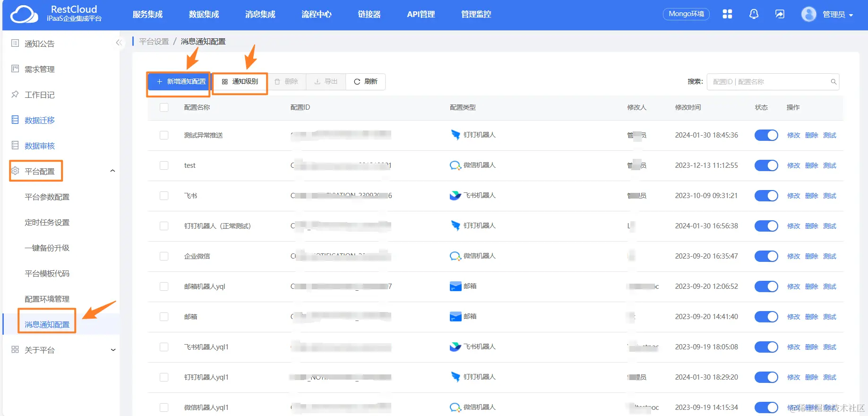Click DingTalk icon in 钉钉机器人yql1 row
868x416 pixels.
point(455,377)
